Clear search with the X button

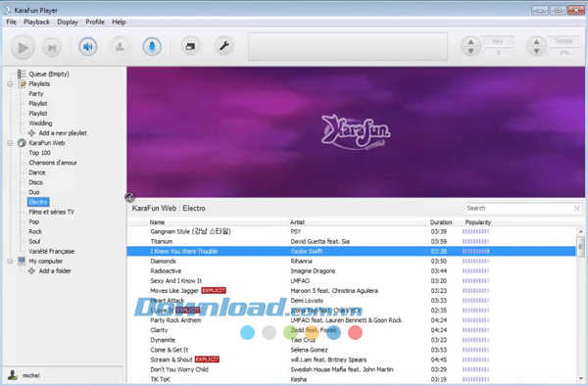577,209
